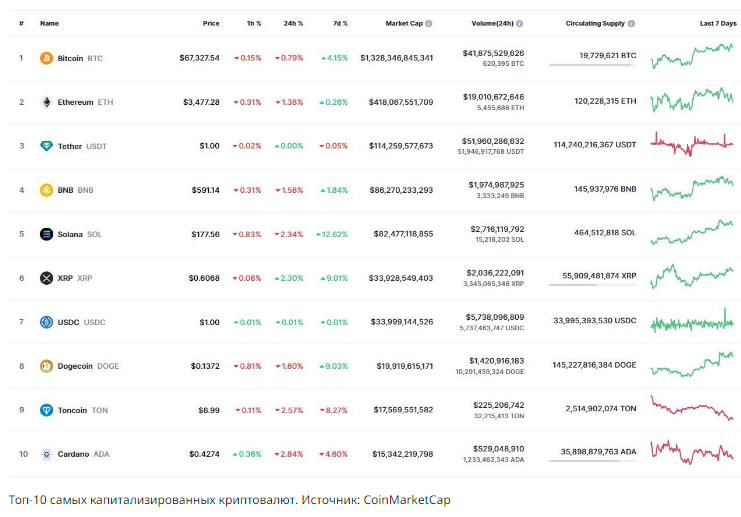Click Bitcoin market cap $1,328,346,845,341

click(396, 58)
